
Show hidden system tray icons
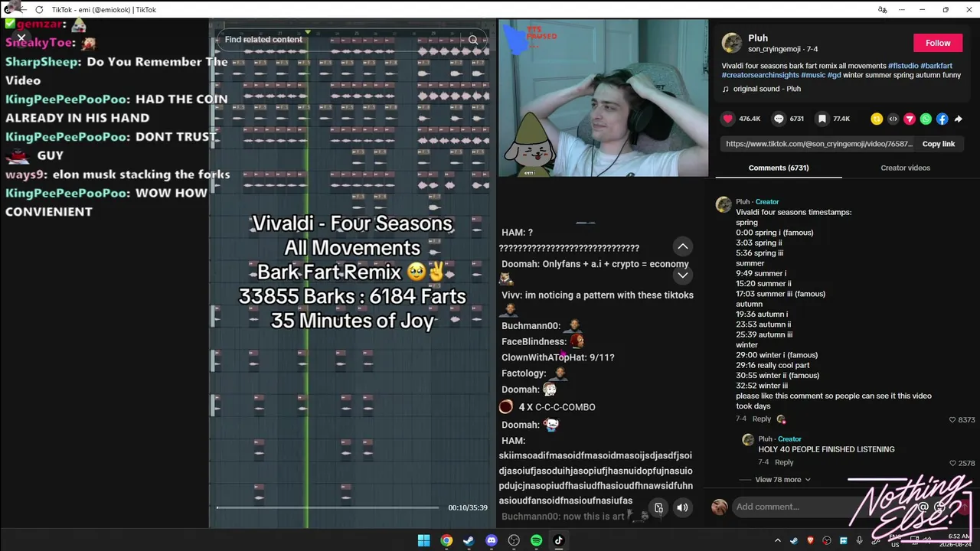pos(778,540)
